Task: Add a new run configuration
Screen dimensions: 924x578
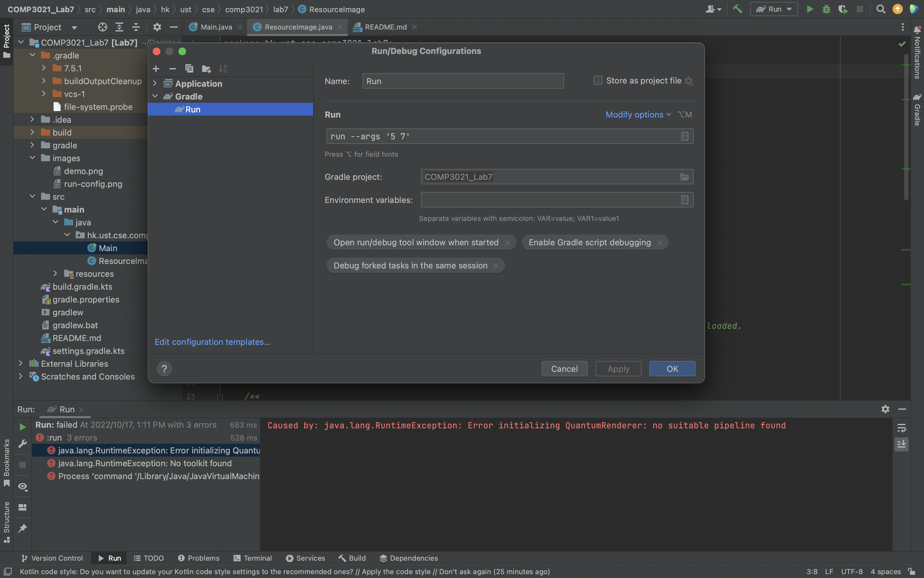Action: [x=156, y=69]
